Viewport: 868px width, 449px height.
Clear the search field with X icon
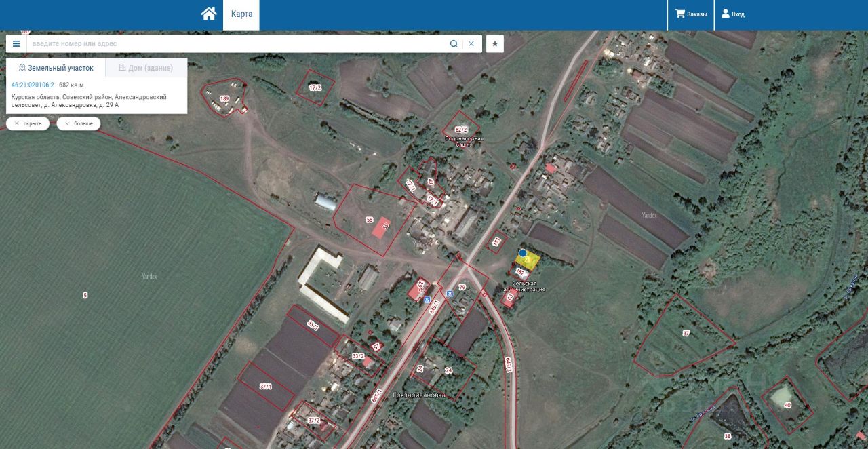pyautogui.click(x=471, y=43)
